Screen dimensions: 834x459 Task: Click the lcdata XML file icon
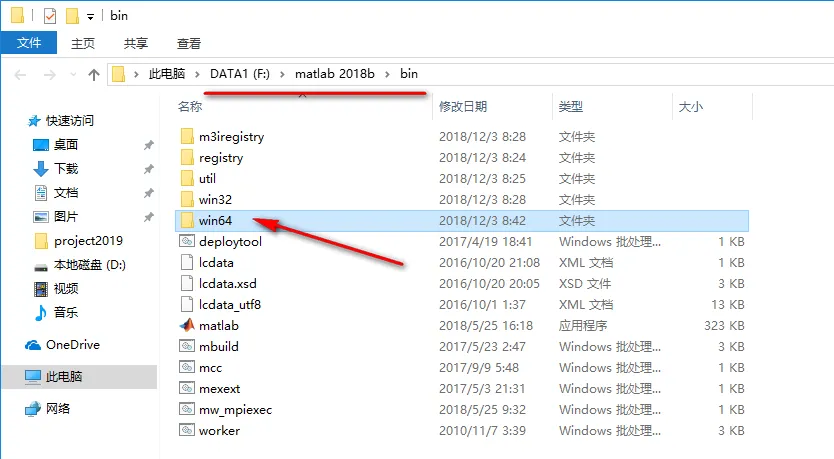tap(187, 262)
